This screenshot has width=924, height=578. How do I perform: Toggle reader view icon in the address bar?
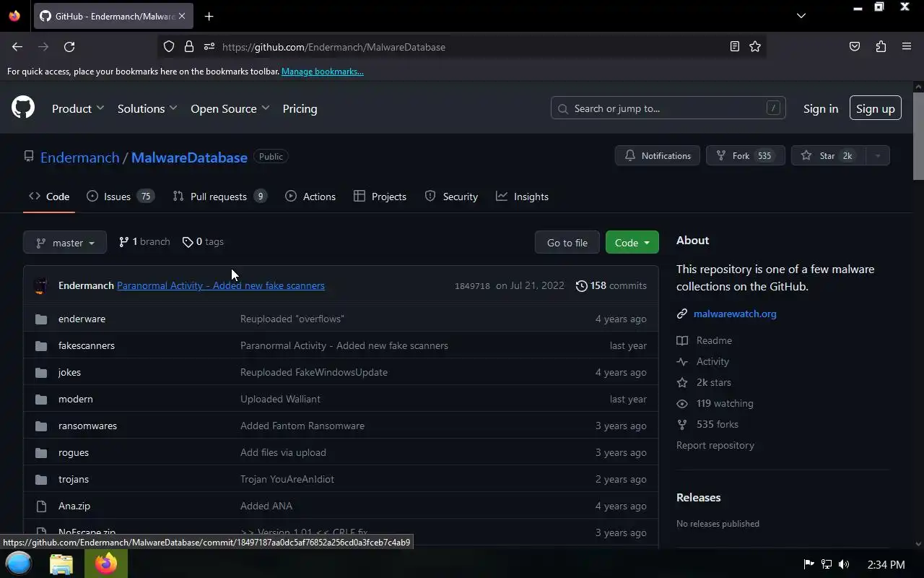(734, 47)
